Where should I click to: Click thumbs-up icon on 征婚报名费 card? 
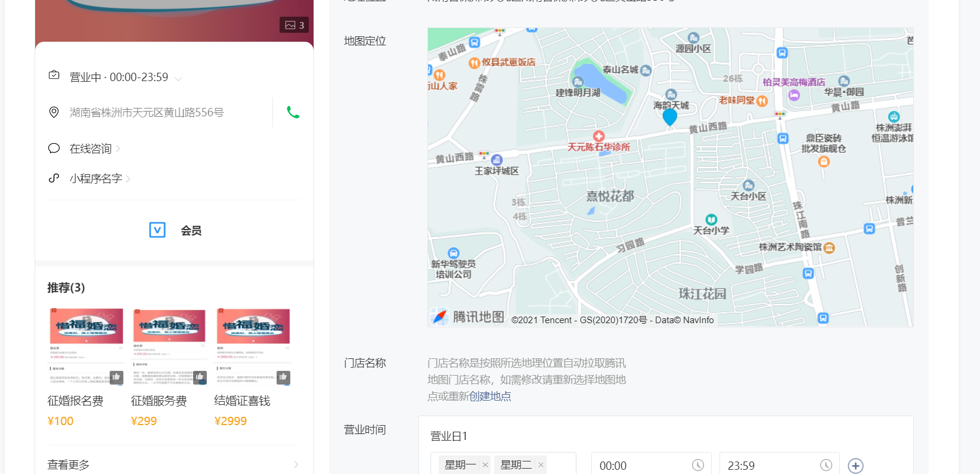pyautogui.click(x=116, y=377)
